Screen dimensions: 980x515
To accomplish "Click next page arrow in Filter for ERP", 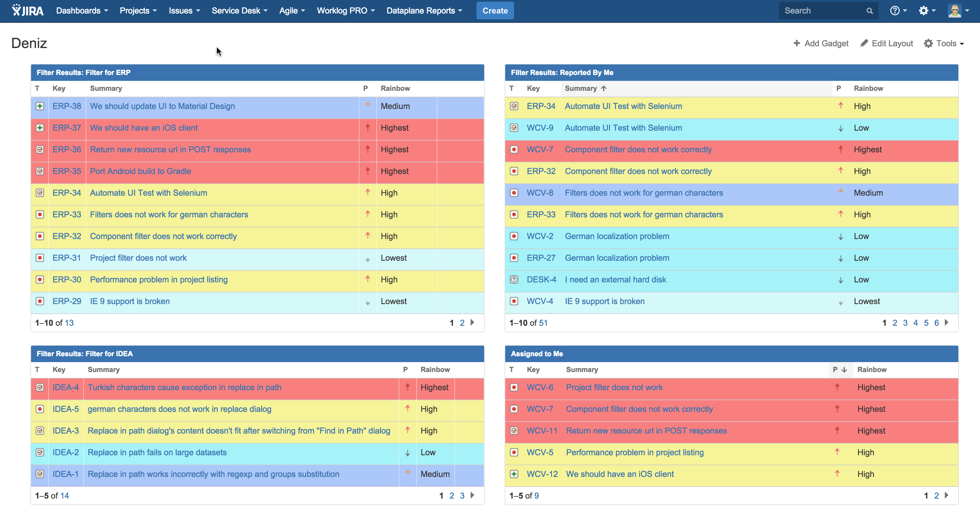I will [472, 323].
